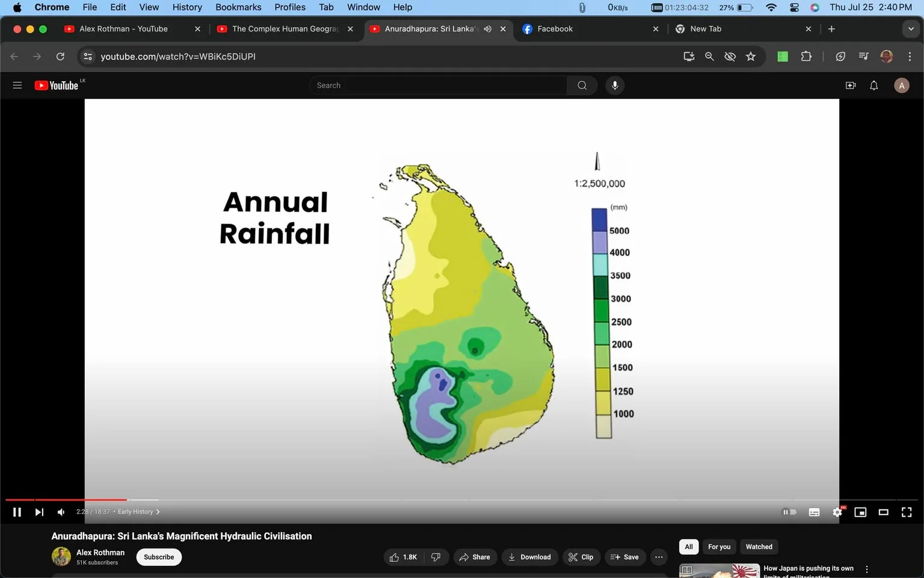
Task: Open the green extension icon
Action: click(x=783, y=57)
